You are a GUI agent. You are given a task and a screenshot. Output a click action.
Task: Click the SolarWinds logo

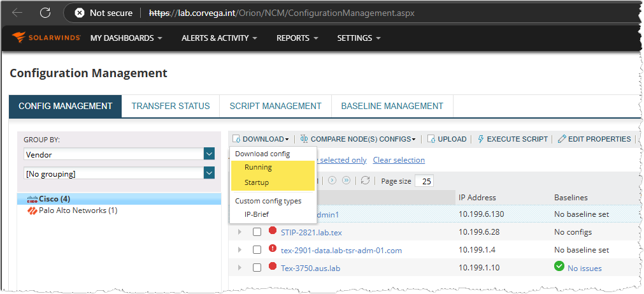46,38
